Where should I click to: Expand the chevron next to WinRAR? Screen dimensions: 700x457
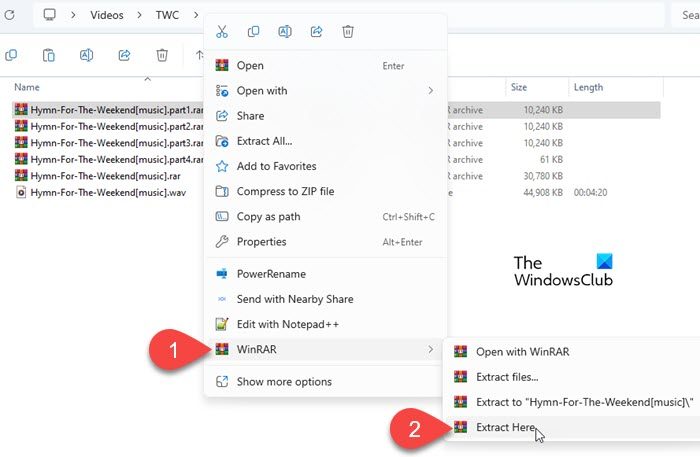(x=430, y=349)
